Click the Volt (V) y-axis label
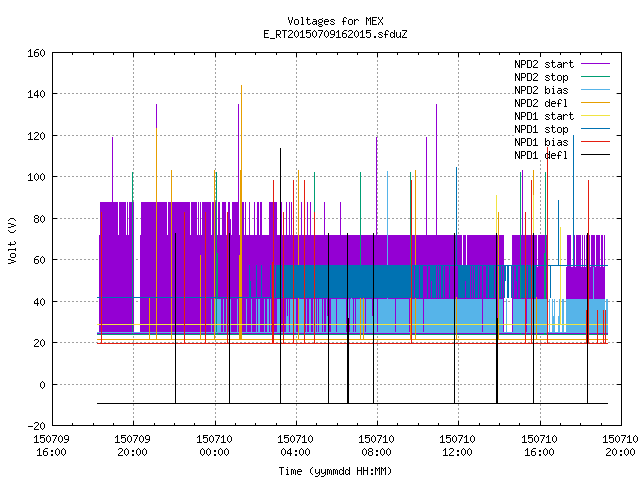This screenshot has width=640, height=480. point(12,240)
